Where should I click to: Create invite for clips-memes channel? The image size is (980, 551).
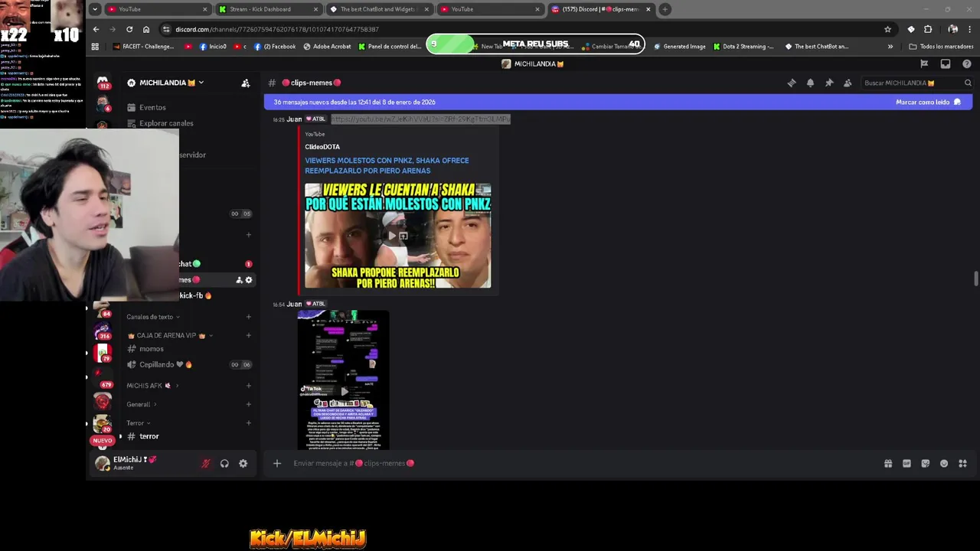pyautogui.click(x=239, y=280)
